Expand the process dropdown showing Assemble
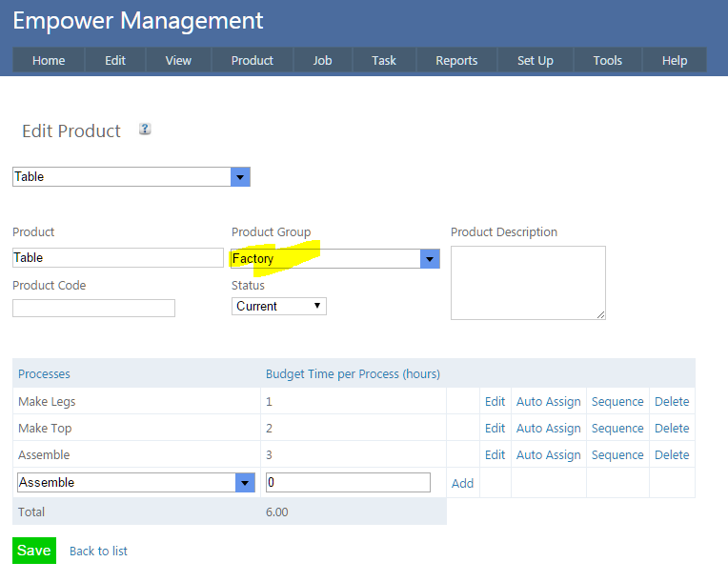 245,483
